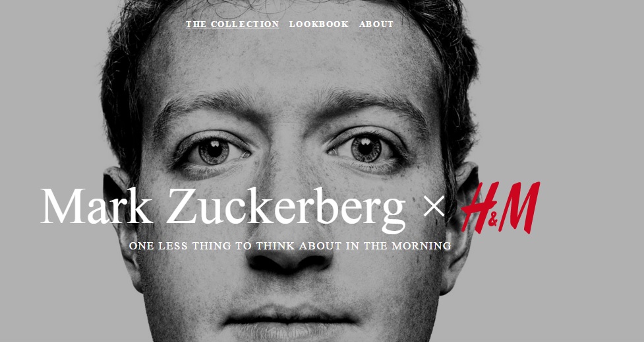This screenshot has height=359, width=644.
Task: Open THE COLLECTION navigation link
Action: click(x=233, y=24)
